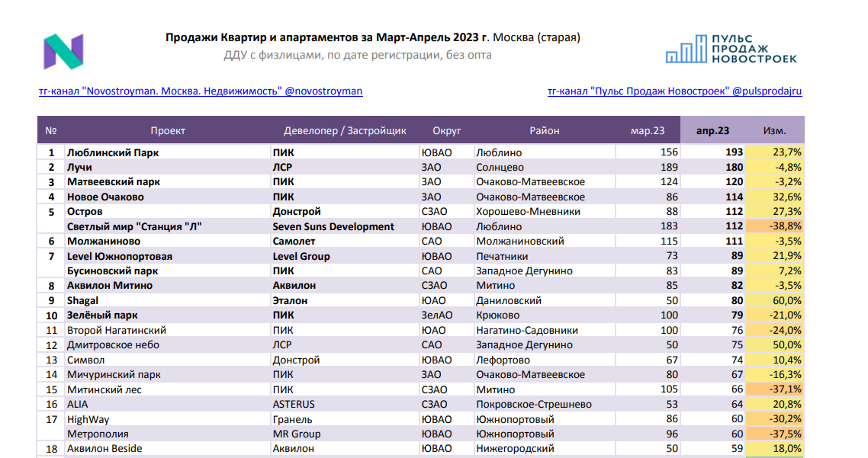Image resolution: width=868 pixels, height=458 pixels.
Task: Select the 'Shagal' project cell
Action: (x=168, y=300)
